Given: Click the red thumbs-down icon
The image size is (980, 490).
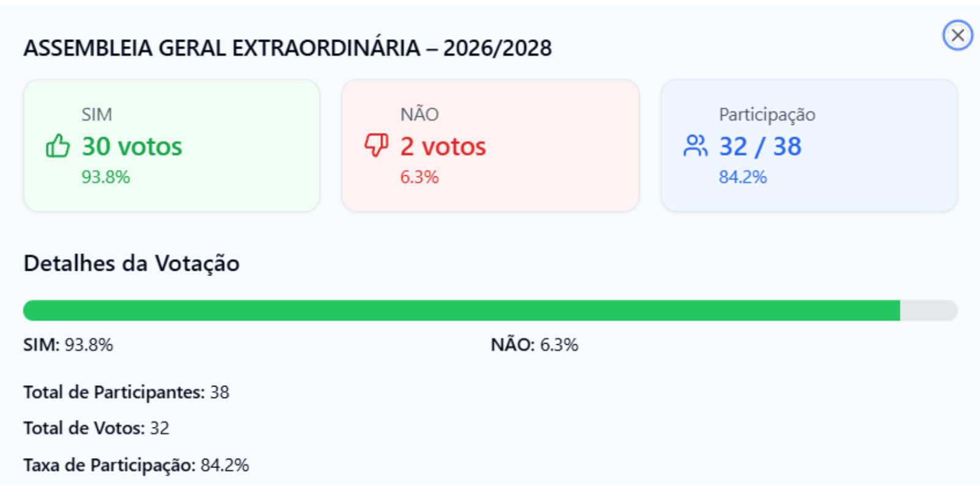Looking at the screenshot, I should tap(376, 146).
